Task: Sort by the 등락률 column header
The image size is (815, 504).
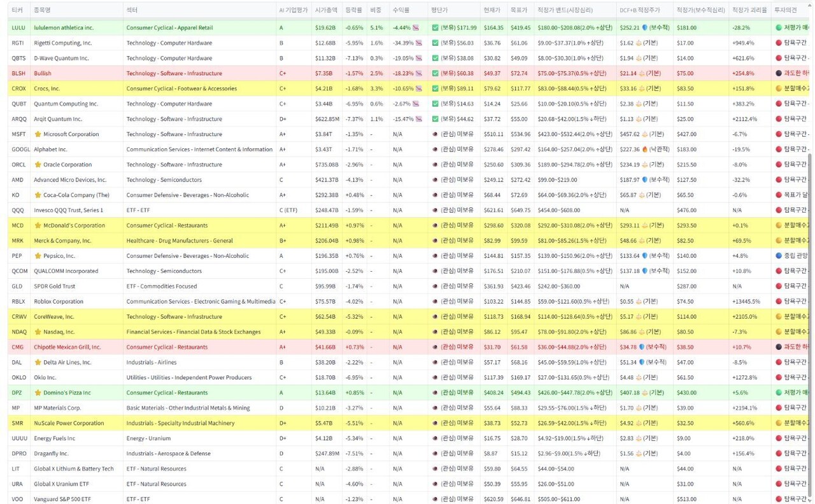Action: [x=353, y=10]
